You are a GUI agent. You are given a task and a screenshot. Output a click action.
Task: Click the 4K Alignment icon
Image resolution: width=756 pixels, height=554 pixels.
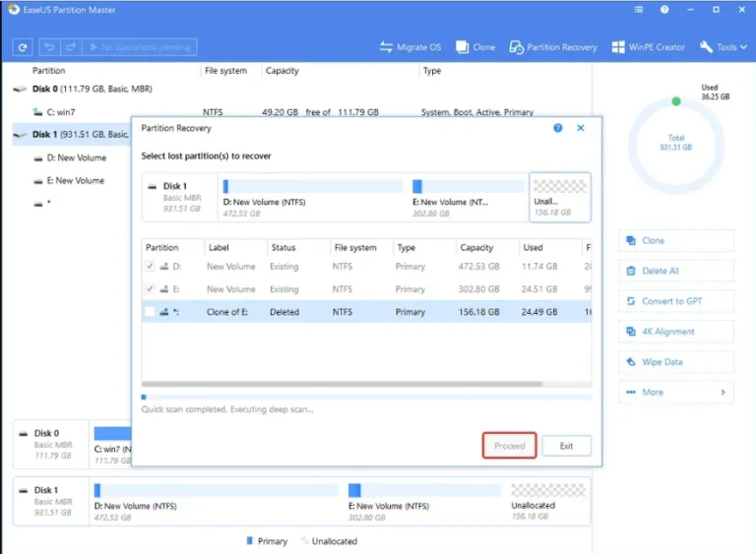pyautogui.click(x=631, y=332)
